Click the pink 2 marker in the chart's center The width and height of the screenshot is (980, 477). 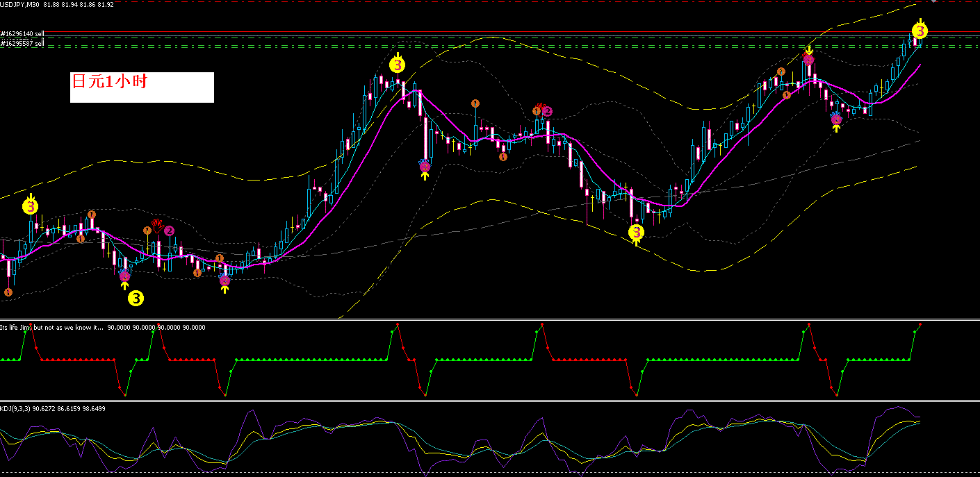(548, 111)
